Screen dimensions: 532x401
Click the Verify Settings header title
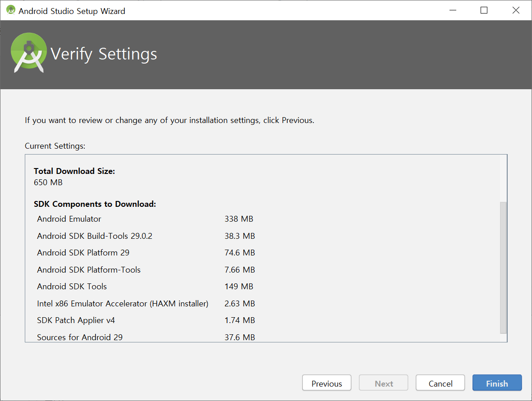104,54
